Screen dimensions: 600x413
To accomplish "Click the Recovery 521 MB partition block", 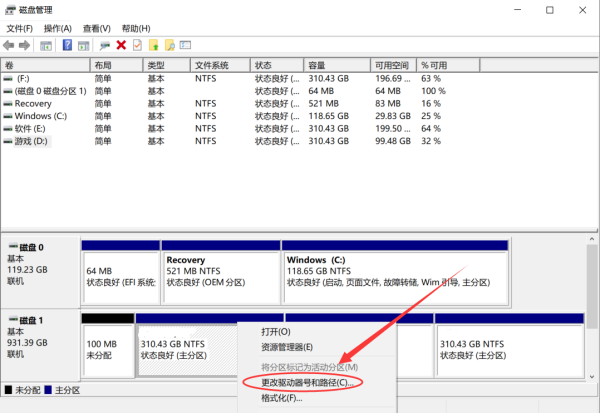I will click(x=221, y=271).
